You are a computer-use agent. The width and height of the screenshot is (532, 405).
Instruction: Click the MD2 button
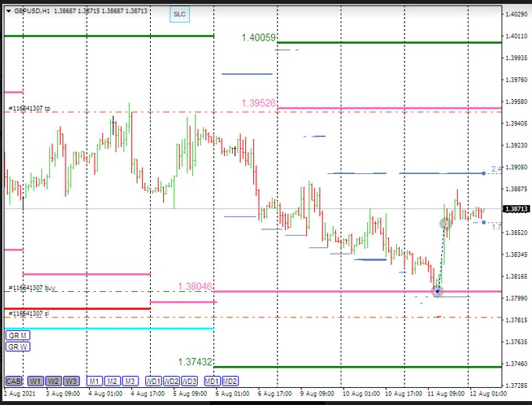[230, 381]
